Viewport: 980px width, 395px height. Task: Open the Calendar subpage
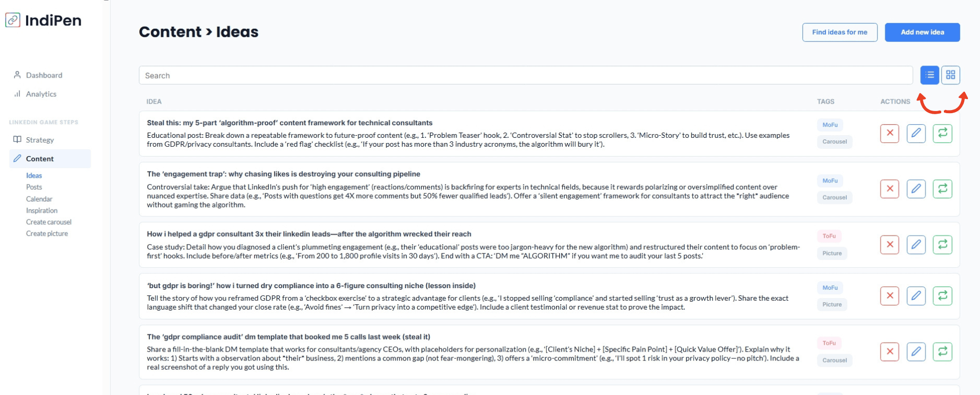pos(39,199)
